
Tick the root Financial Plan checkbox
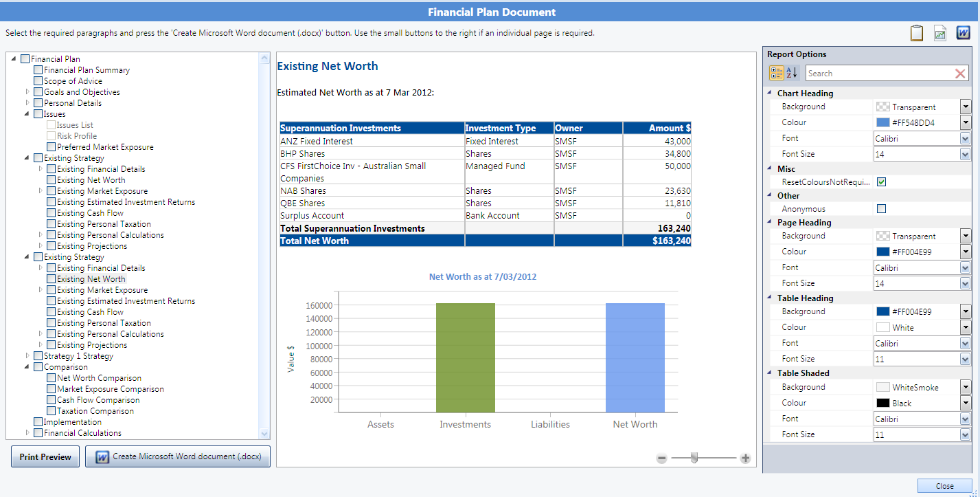pos(25,59)
